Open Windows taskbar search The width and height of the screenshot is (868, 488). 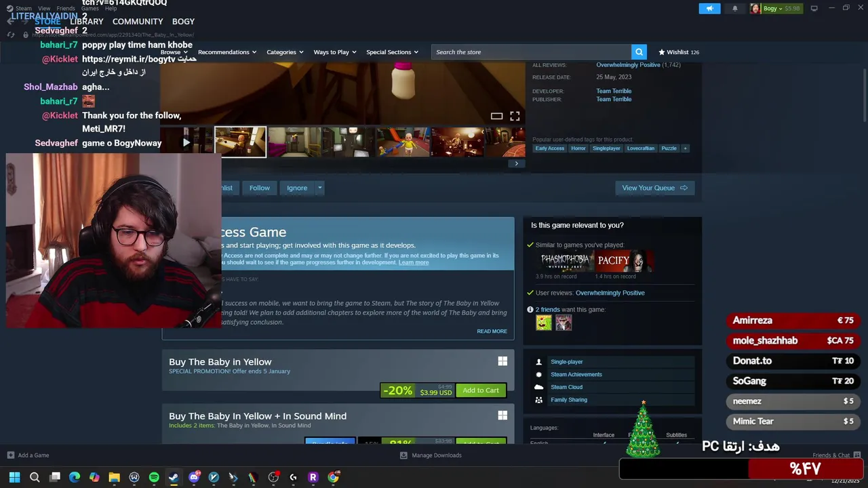(35, 477)
